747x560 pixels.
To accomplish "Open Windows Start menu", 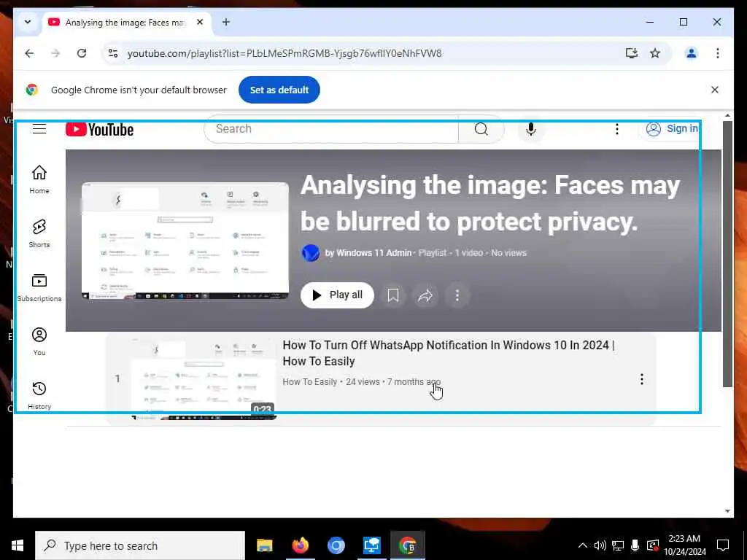I will click(18, 545).
